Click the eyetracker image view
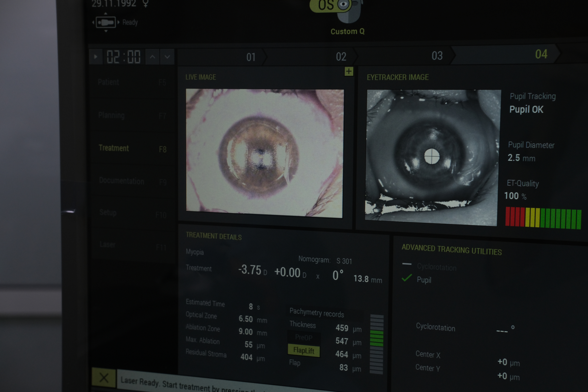 (x=433, y=157)
